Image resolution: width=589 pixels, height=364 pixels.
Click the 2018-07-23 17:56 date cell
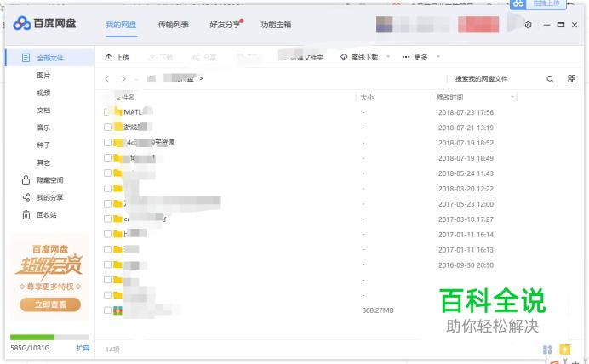(x=466, y=112)
